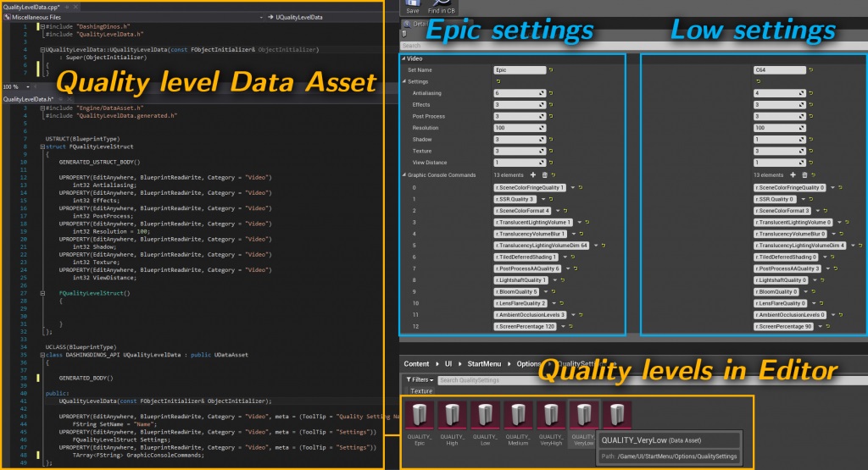Reset Epic Antialiasing value with yellow arrow
Image resolution: width=868 pixels, height=470 pixels.
[x=551, y=93]
